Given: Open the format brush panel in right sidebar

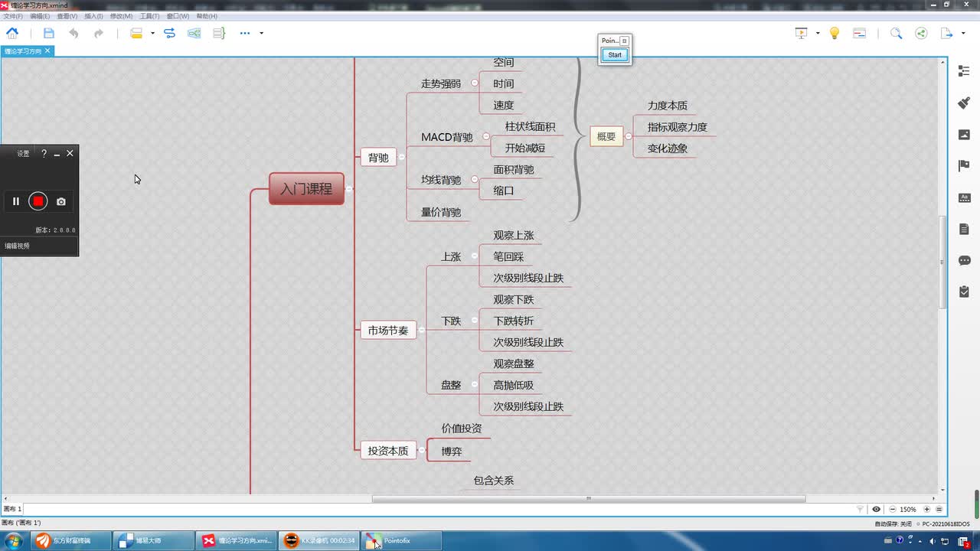Looking at the screenshot, I should tap(964, 103).
